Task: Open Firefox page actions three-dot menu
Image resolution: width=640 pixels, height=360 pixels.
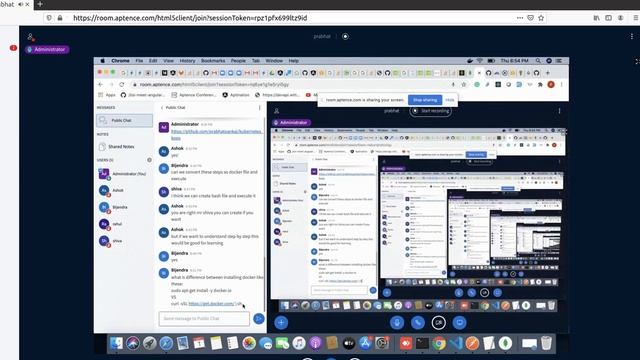Action: (520, 18)
